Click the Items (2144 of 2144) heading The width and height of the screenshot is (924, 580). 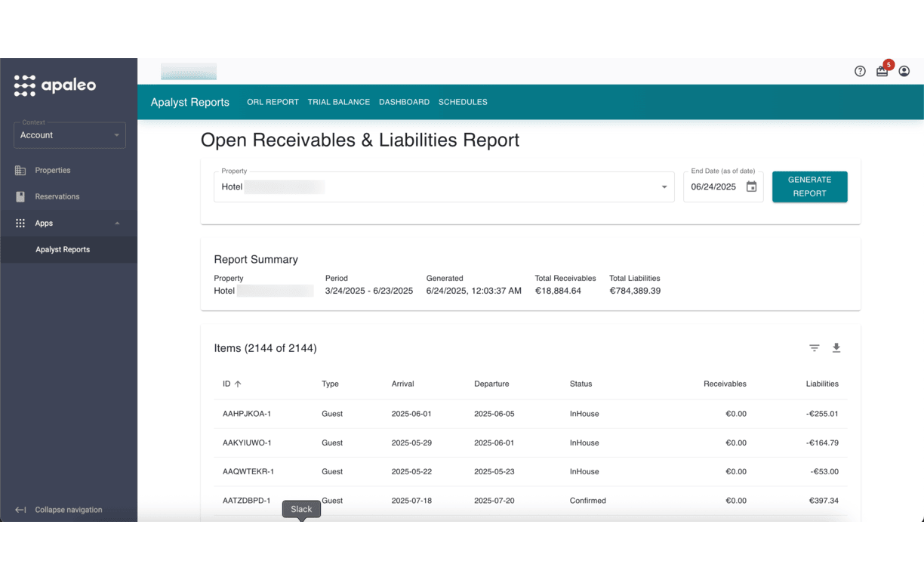click(266, 348)
